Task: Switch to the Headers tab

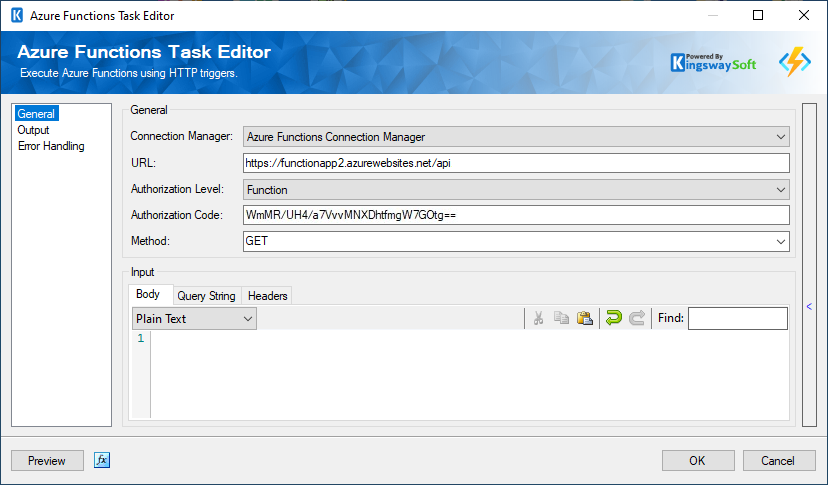Action: click(267, 296)
